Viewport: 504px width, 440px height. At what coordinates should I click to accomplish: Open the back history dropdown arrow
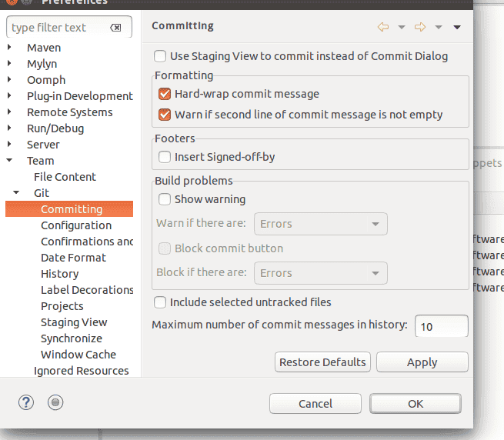[402, 28]
